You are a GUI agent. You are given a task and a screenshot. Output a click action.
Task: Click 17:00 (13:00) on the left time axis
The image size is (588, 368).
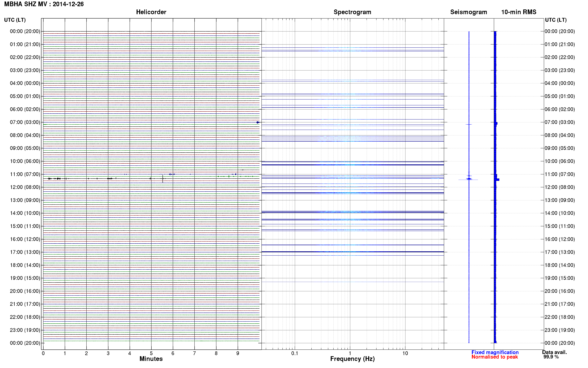point(25,252)
